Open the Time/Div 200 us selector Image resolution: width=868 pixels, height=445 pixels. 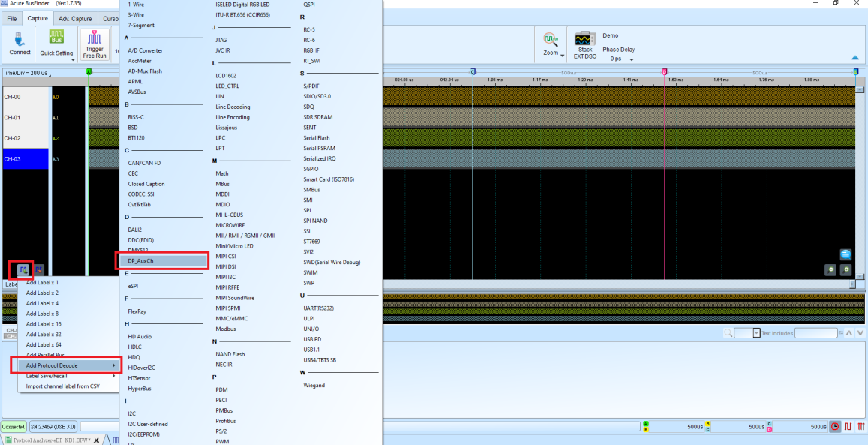click(x=26, y=73)
